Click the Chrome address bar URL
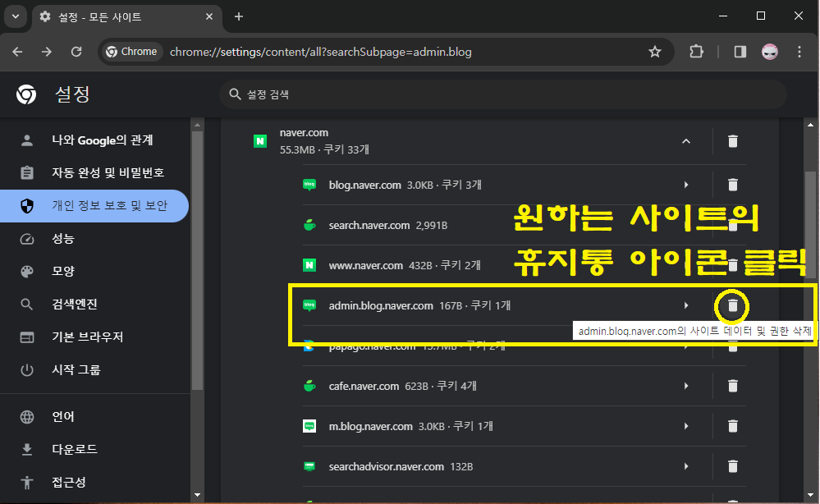The height and width of the screenshot is (504, 820). click(x=321, y=52)
